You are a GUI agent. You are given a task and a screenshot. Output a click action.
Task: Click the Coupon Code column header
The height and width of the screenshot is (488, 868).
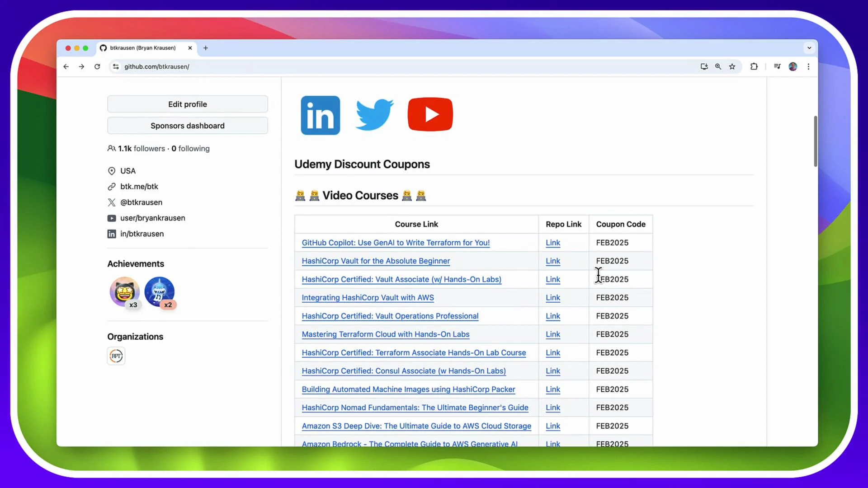coord(621,224)
